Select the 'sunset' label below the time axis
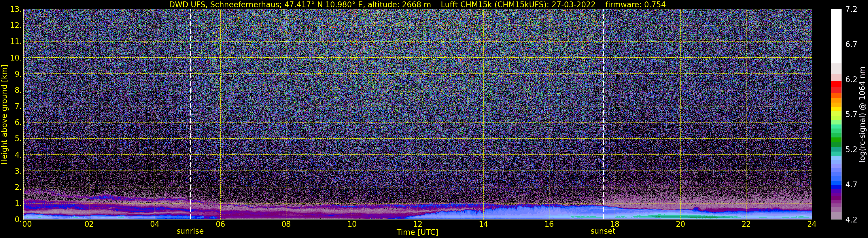The width and height of the screenshot is (868, 238). [x=603, y=231]
